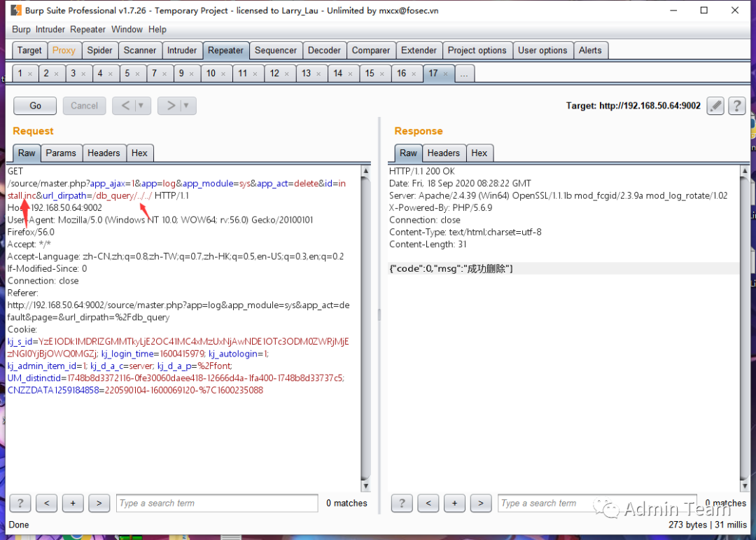Close Repeater tab 10 via its x
The image size is (756, 540).
point(223,74)
